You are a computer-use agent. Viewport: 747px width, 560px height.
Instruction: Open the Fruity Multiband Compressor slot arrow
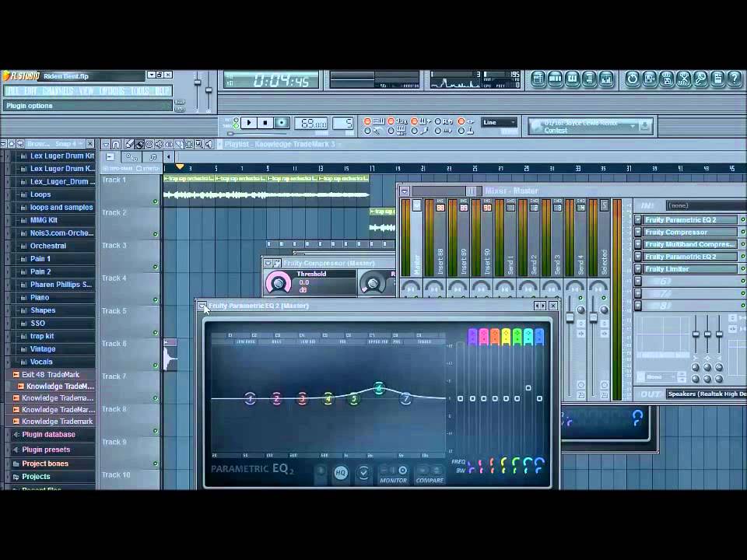(638, 244)
